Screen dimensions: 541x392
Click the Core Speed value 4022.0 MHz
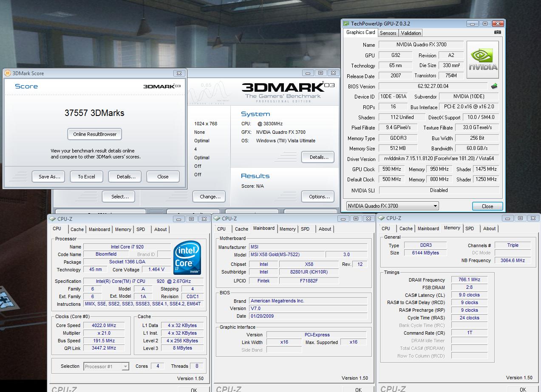[104, 325]
